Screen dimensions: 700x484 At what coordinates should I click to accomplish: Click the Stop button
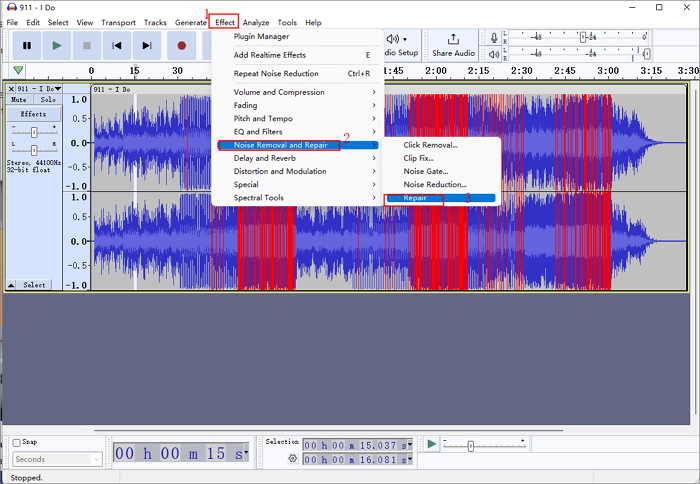click(x=87, y=45)
